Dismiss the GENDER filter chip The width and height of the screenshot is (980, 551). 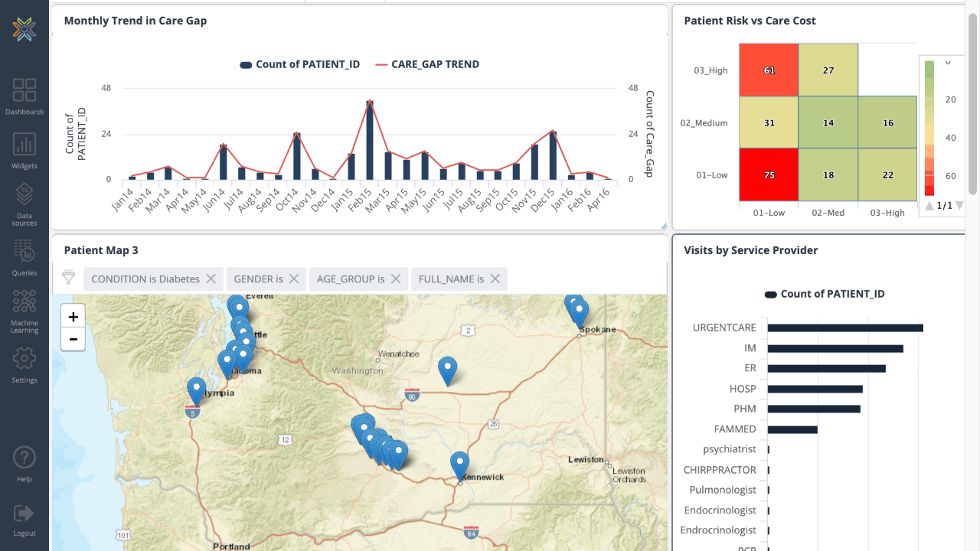click(x=293, y=279)
